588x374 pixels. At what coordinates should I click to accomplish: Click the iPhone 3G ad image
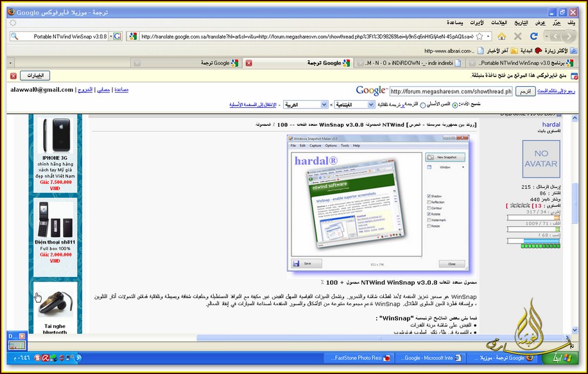55,135
